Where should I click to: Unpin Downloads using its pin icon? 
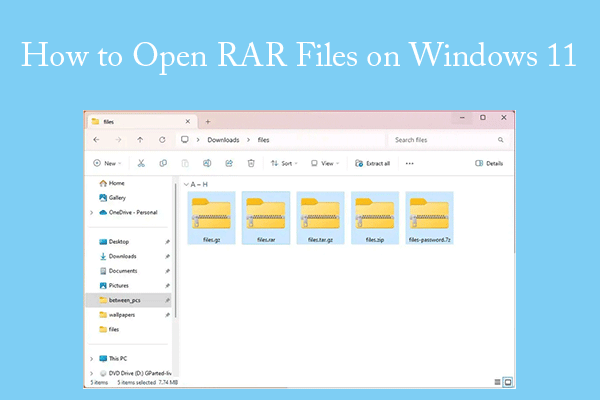pos(167,256)
